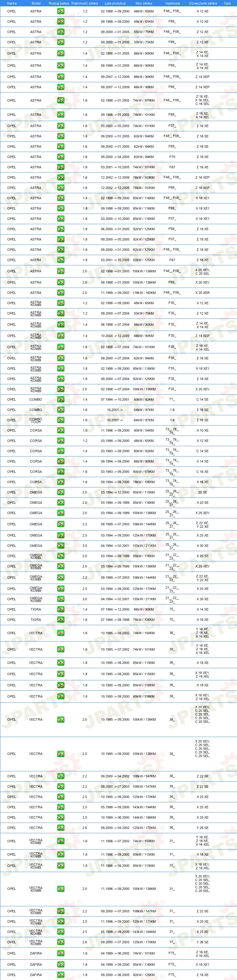This screenshot has width=237, height=980.
Task: Select the 06.2000 -> 01.2005 production years cell
Action: [115, 229]
